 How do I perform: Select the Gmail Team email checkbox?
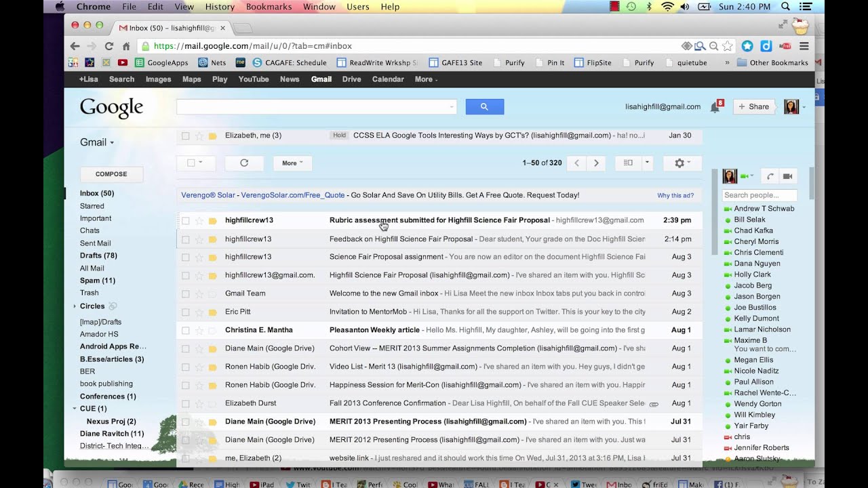click(185, 293)
